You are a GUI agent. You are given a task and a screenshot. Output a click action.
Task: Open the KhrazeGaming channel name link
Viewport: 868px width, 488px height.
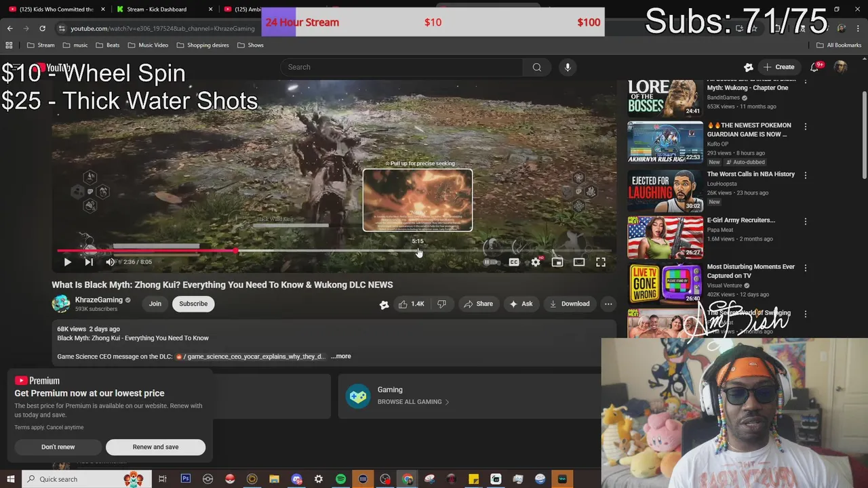click(x=99, y=300)
